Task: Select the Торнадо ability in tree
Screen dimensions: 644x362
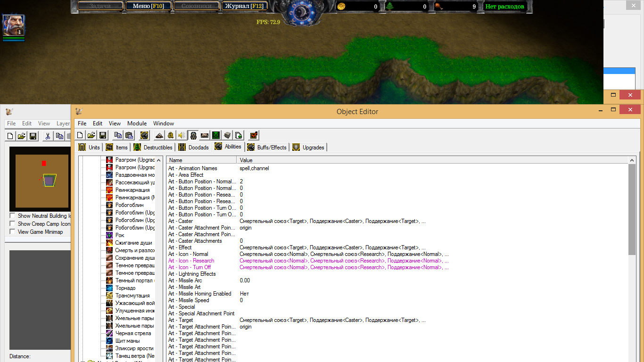Action: [125, 288]
